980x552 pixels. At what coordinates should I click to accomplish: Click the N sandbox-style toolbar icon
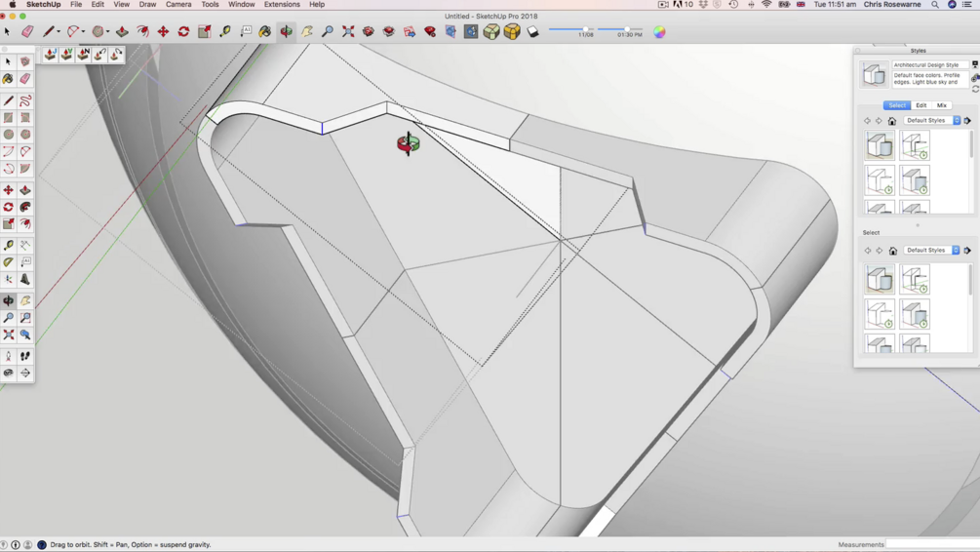pyautogui.click(x=83, y=55)
